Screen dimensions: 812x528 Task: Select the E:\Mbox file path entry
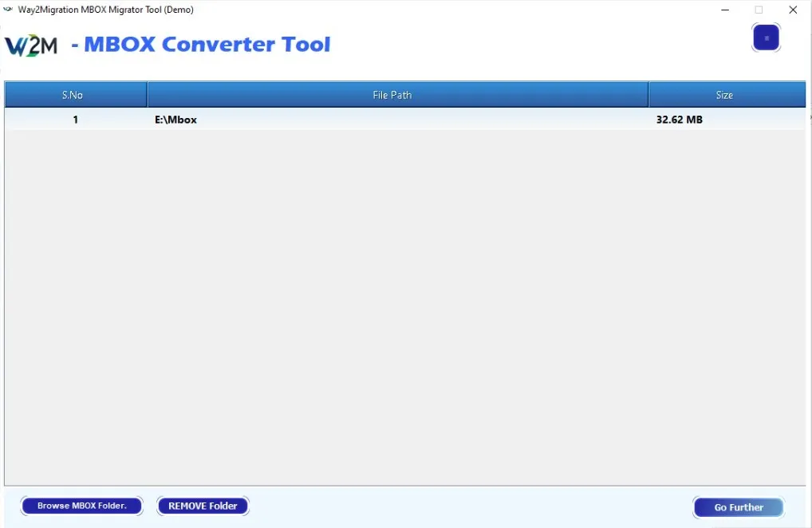(176, 120)
